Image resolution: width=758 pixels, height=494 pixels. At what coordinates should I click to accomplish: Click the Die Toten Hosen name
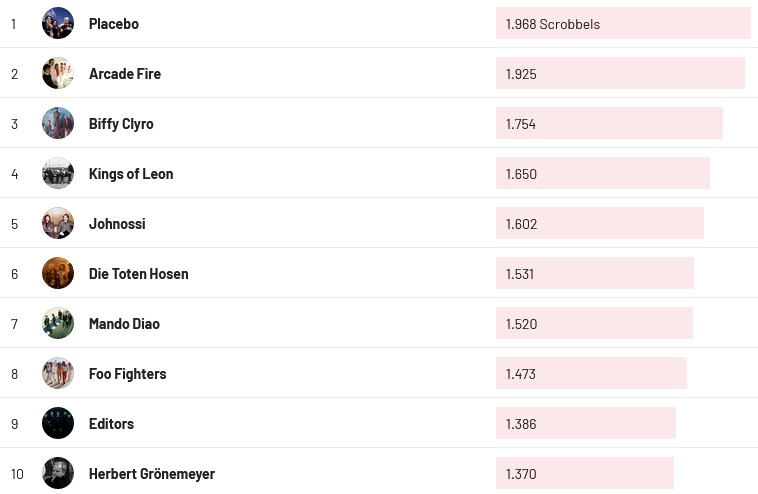coord(138,273)
